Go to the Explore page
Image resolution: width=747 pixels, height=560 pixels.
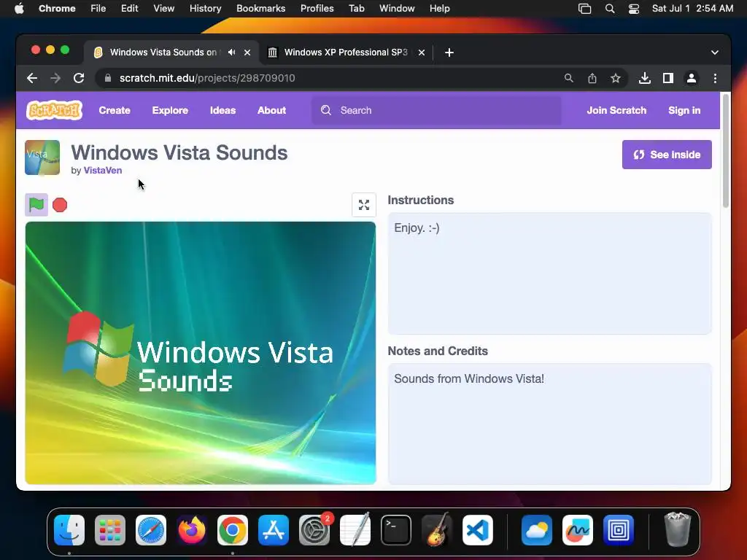pyautogui.click(x=170, y=110)
